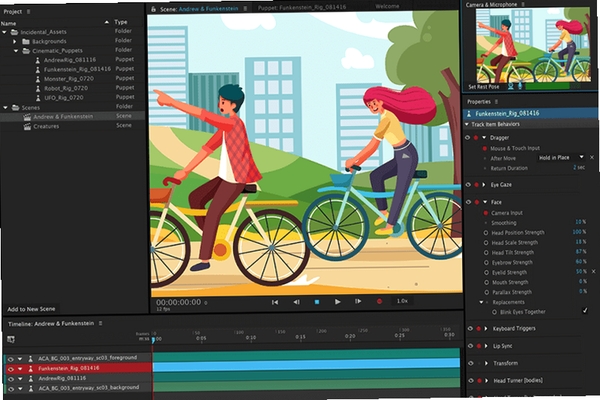Start recording with the red record button
Screen dimensions: 600x400
coord(379,301)
